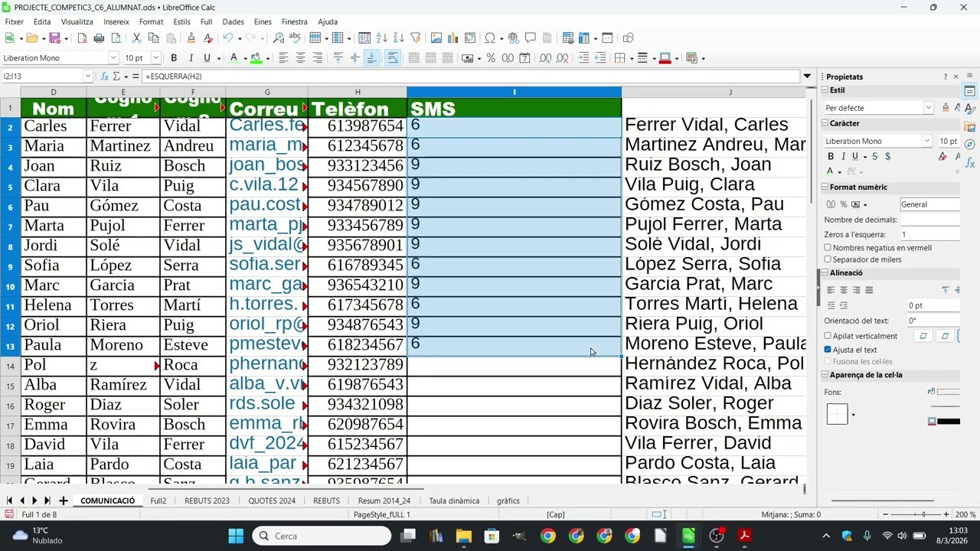The height and width of the screenshot is (551, 980).
Task: Sort descending using Z-A icon
Action: (399, 38)
